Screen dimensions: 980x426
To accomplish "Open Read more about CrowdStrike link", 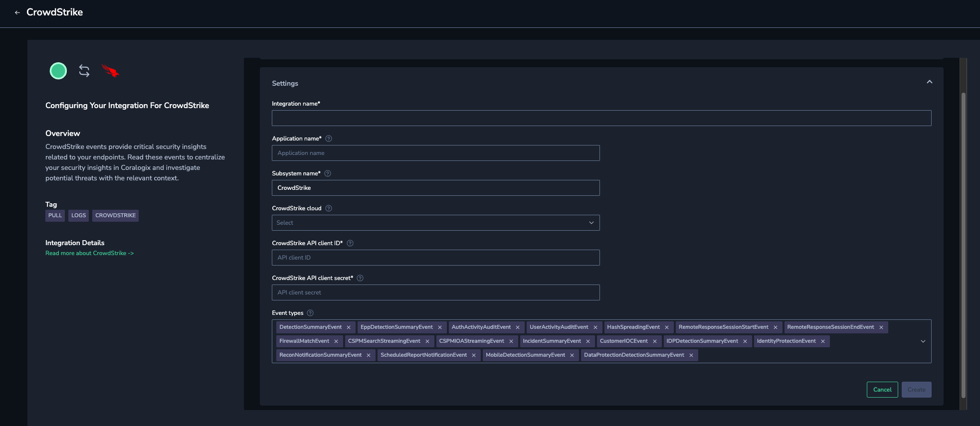I will point(90,253).
